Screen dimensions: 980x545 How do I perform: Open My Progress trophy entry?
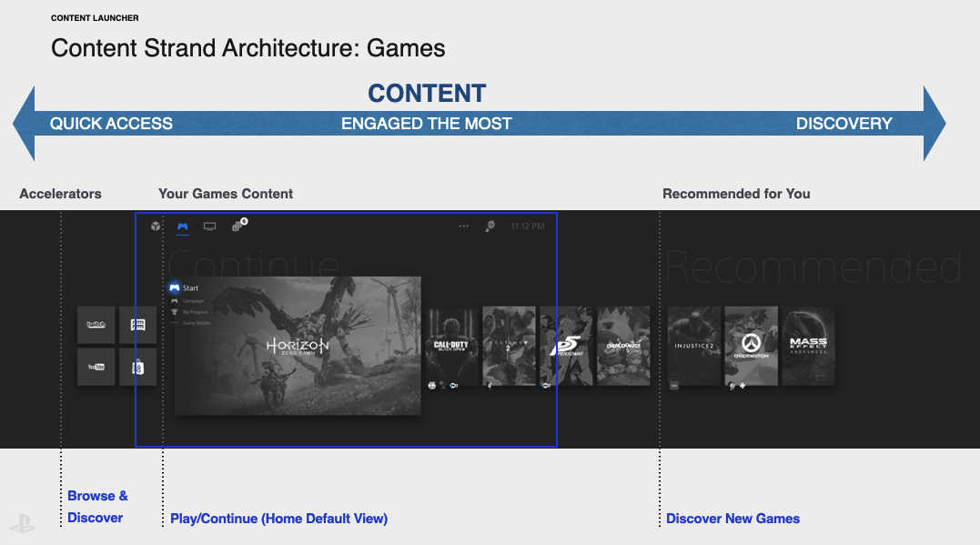click(x=190, y=312)
